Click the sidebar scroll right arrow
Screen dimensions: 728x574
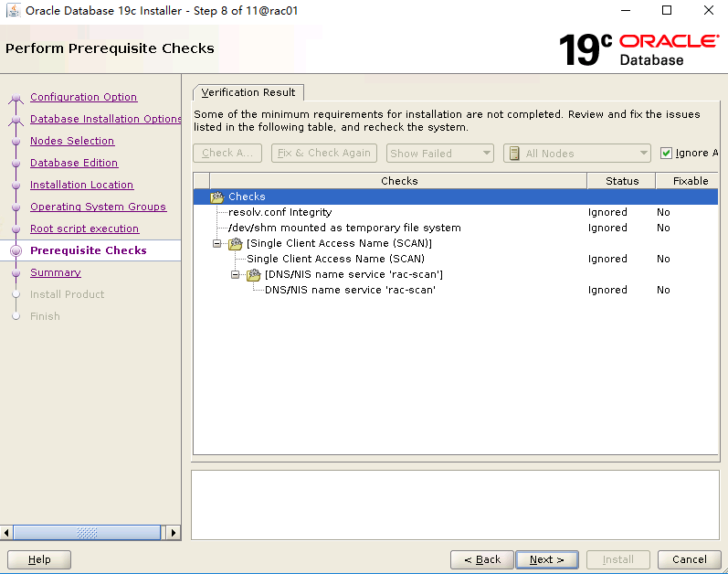click(x=174, y=533)
